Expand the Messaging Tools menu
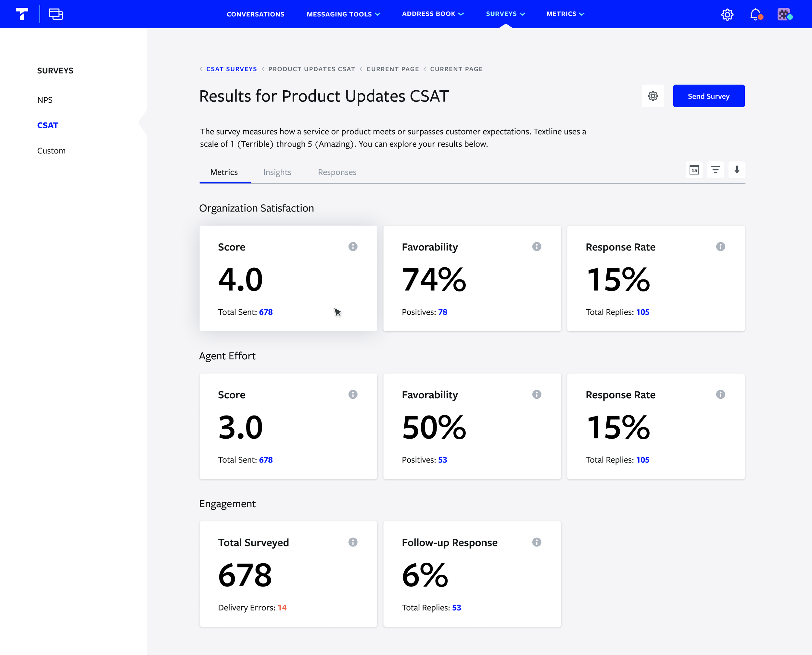This screenshot has width=812, height=655. [x=343, y=14]
